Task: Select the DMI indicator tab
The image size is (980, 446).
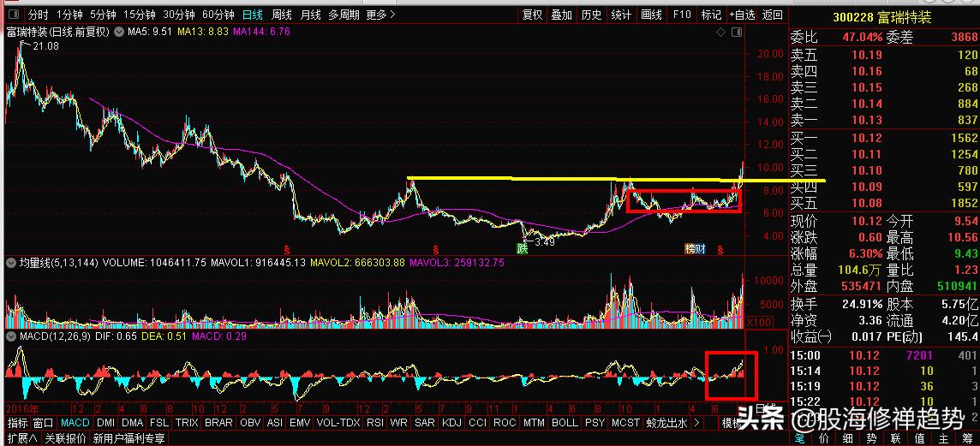Action: (105, 423)
